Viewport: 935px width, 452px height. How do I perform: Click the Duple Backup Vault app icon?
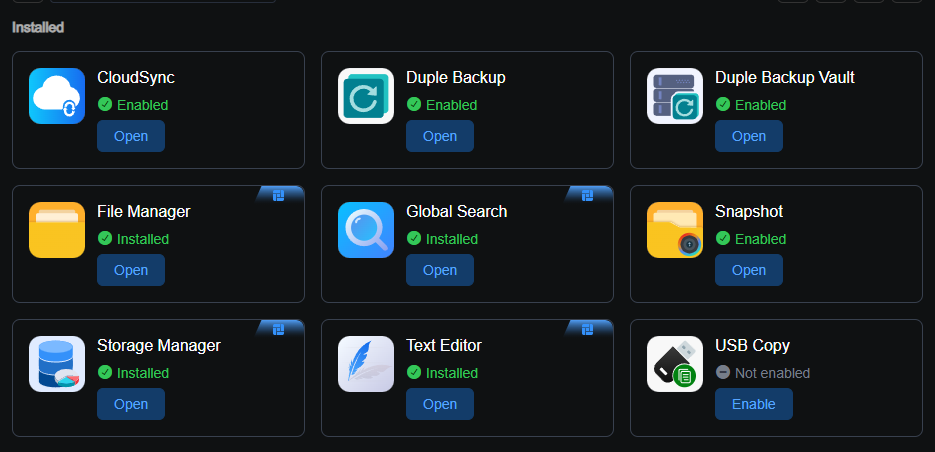coord(675,96)
